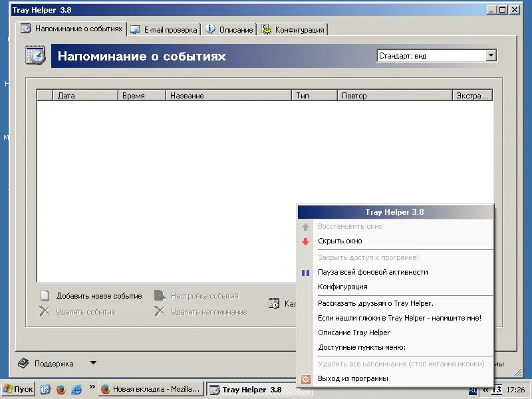Click Настройка событий button

pos(197,296)
